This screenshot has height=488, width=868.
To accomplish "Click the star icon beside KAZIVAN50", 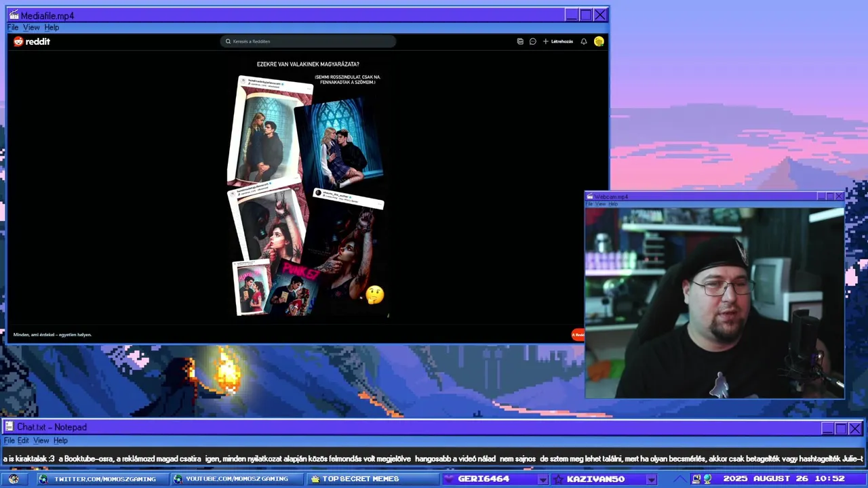I will (557, 479).
